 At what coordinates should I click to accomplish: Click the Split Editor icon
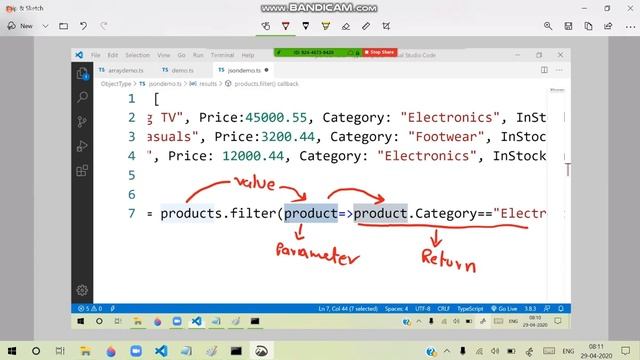pyautogui.click(x=544, y=70)
